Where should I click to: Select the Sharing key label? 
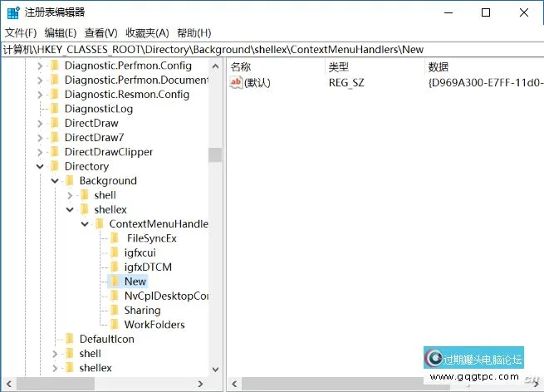[143, 311]
